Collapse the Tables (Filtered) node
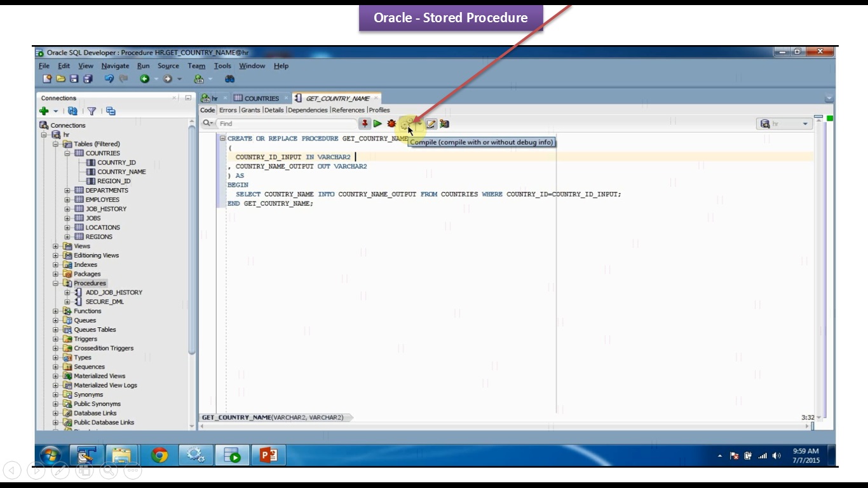The height and width of the screenshot is (488, 868). (56, 144)
